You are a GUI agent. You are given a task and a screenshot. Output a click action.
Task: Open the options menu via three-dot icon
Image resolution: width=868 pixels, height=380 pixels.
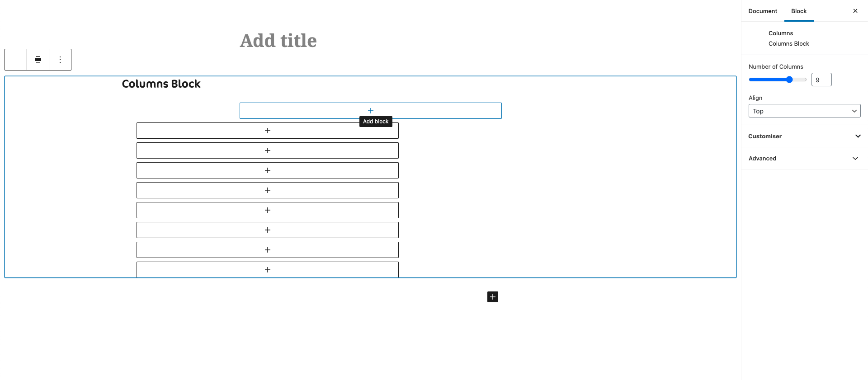(x=60, y=59)
